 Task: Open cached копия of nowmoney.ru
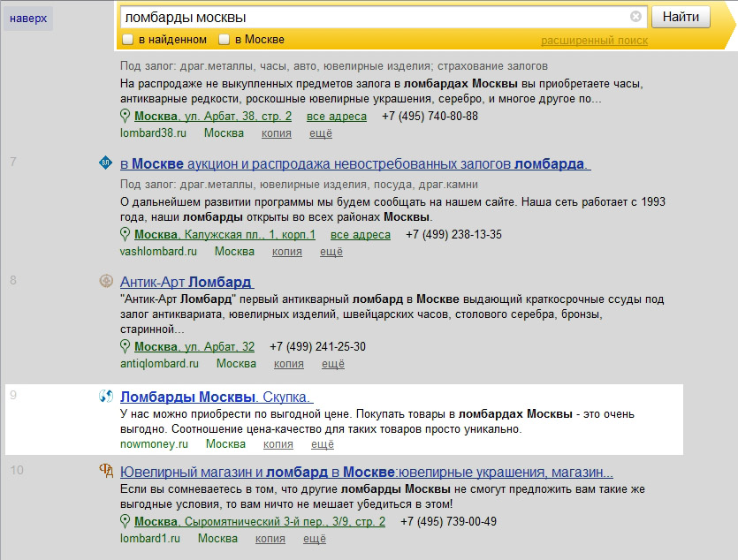278,445
